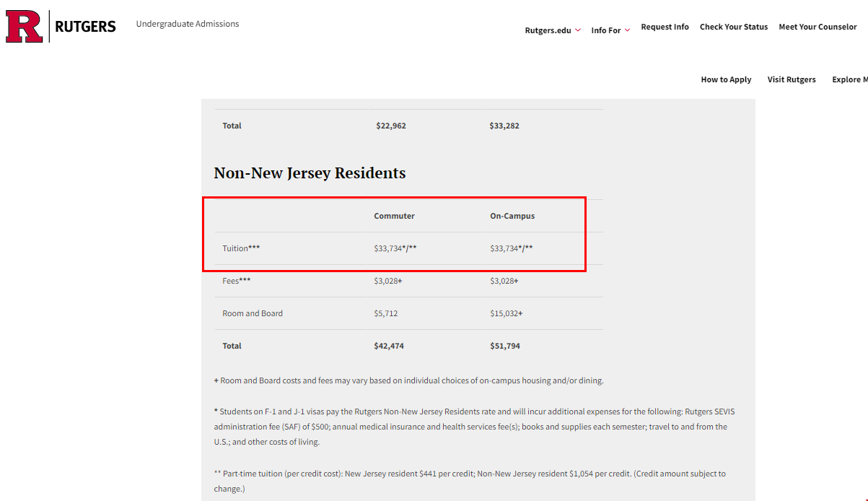The width and height of the screenshot is (868, 501).
Task: Open the Undergraduate Admissions home link
Action: [187, 24]
